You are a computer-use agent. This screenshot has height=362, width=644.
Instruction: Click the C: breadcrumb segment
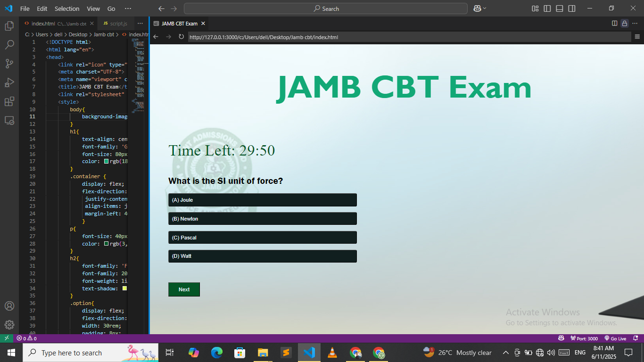tap(27, 34)
